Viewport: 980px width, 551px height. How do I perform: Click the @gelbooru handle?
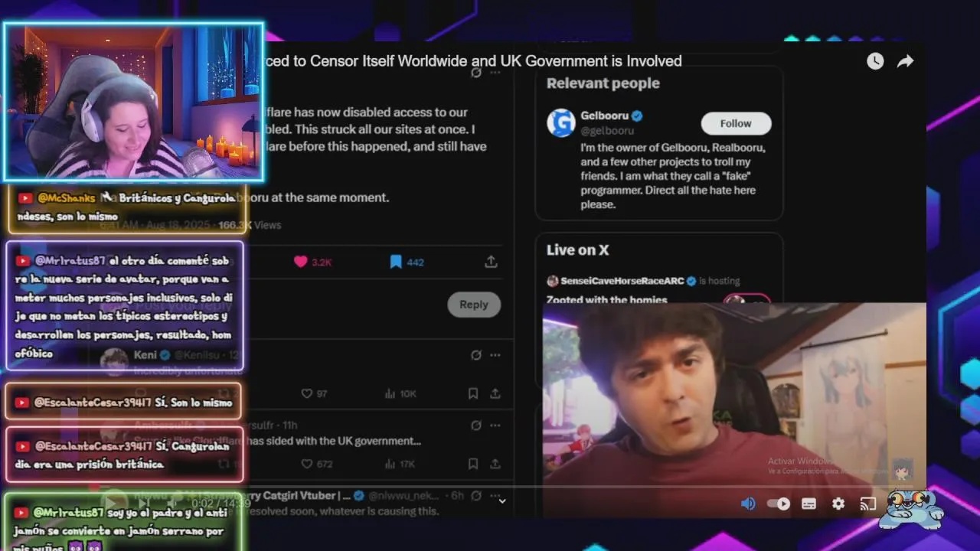pyautogui.click(x=607, y=130)
